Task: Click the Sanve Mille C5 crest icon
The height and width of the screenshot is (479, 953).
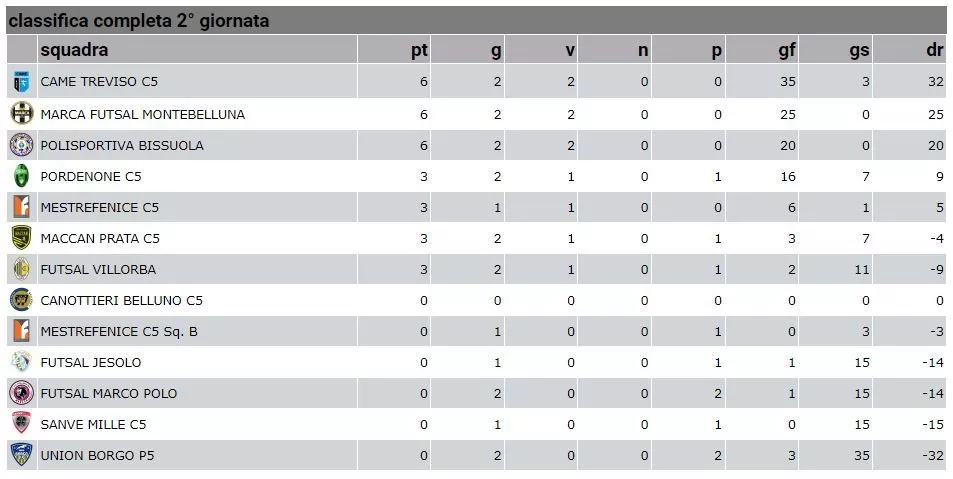Action: point(21,424)
